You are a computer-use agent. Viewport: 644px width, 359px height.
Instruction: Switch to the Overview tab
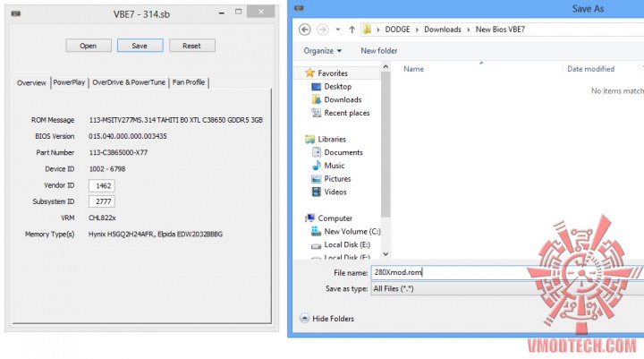(31, 82)
